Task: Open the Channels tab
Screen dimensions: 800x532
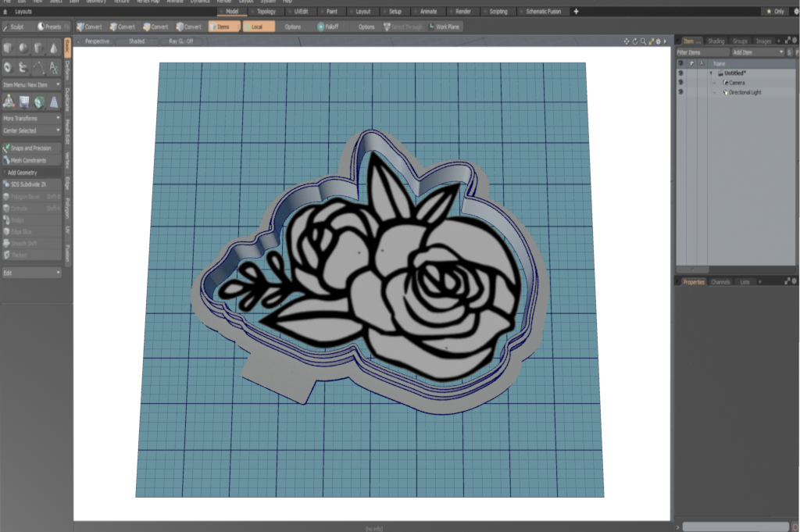Action: (x=720, y=281)
